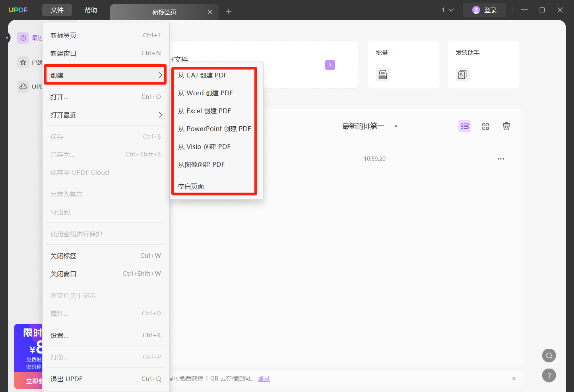Viewport: 574px width, 392px height.
Task: Open 设置... from the file menu
Action: coord(106,335)
